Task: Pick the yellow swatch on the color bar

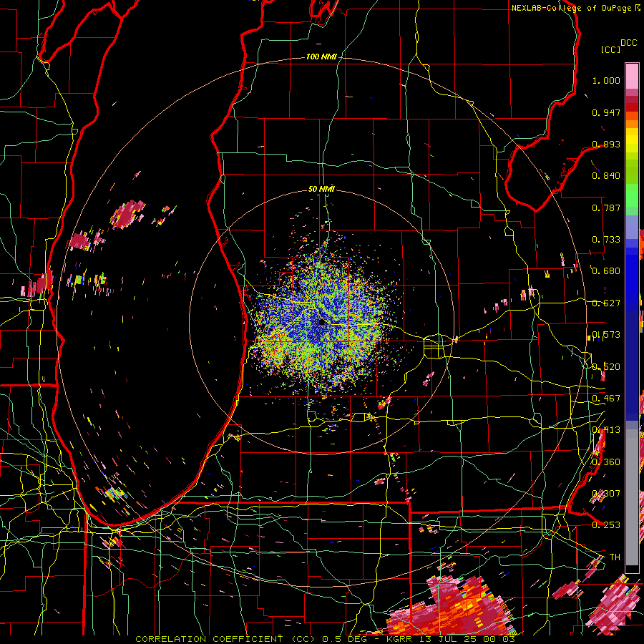Action: point(632,141)
